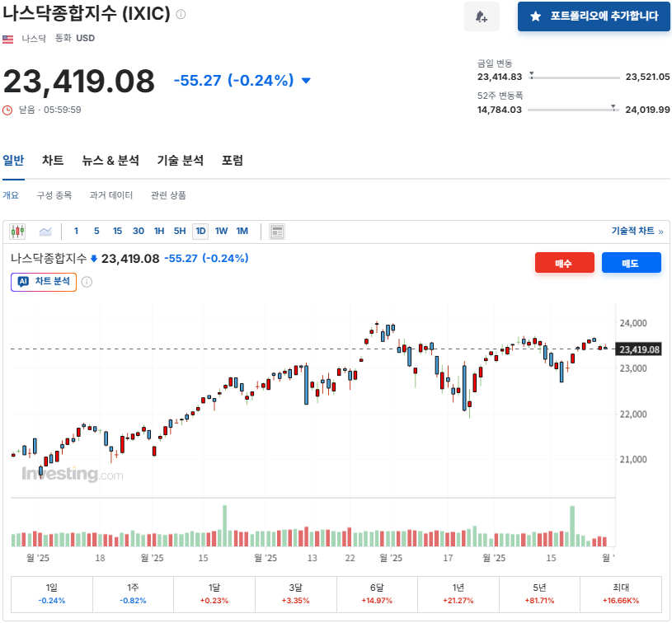Click the 52-week range 52주 변동폭 slider bar
Screen dimensions: 672x623
pyautogui.click(x=574, y=110)
